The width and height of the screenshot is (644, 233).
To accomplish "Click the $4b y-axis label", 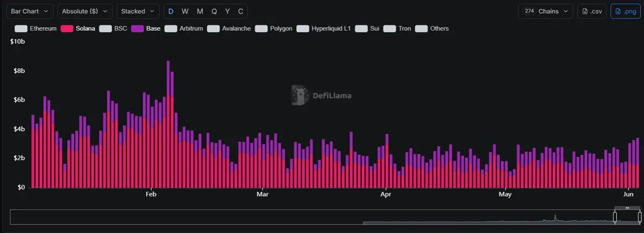I will pos(19,129).
